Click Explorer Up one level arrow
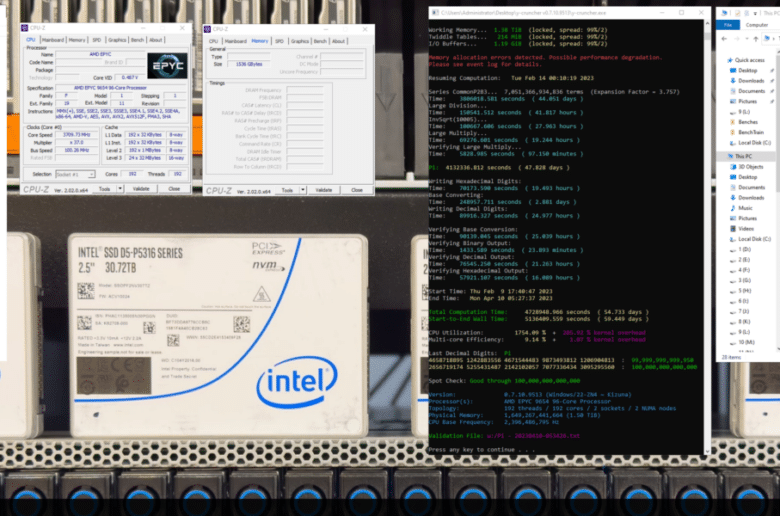This screenshot has height=516, width=780. point(756,39)
